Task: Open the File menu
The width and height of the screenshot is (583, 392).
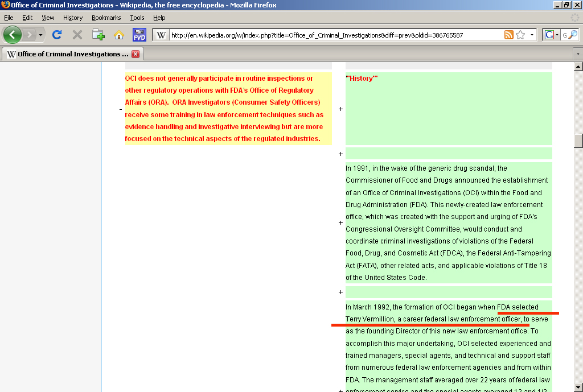Action: click(9, 18)
